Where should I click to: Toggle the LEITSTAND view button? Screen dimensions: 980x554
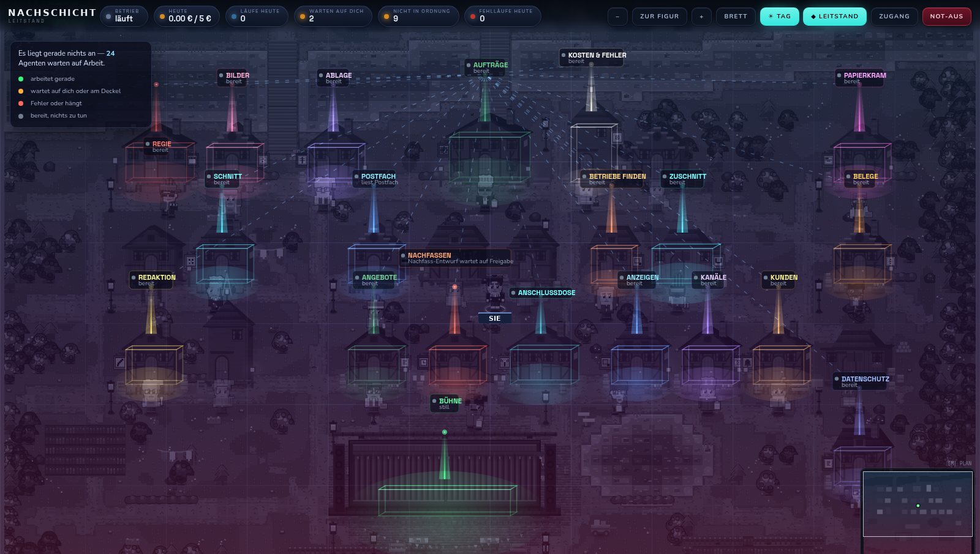[834, 17]
